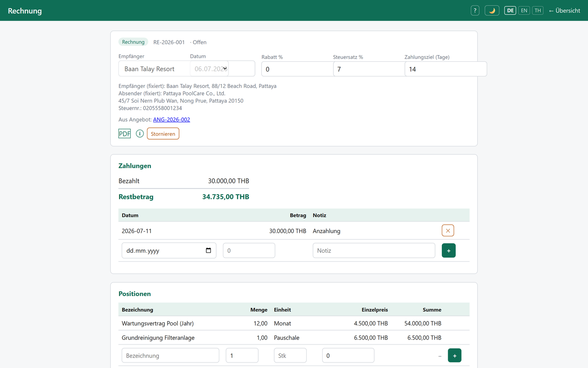
Task: Switch language to DE
Action: pyautogui.click(x=510, y=11)
